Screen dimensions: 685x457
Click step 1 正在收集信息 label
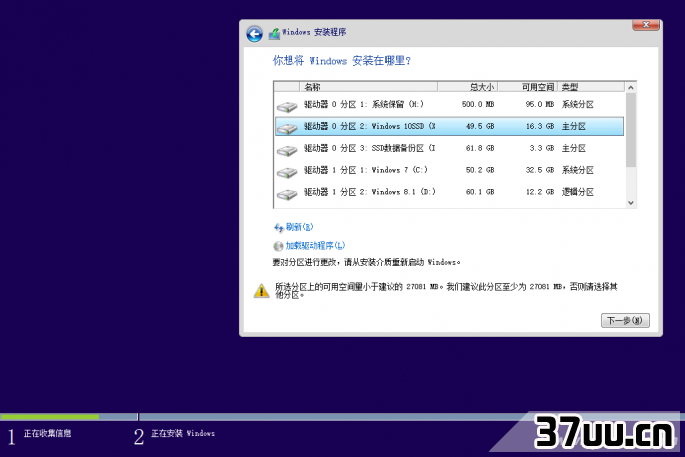tap(47, 433)
